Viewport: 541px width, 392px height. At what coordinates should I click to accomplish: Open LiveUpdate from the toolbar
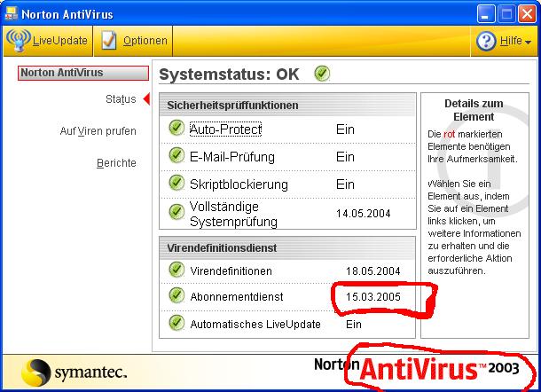pos(48,41)
